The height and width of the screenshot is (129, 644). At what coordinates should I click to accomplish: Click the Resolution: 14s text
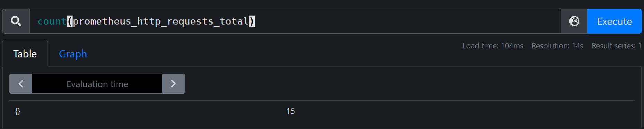pyautogui.click(x=557, y=46)
